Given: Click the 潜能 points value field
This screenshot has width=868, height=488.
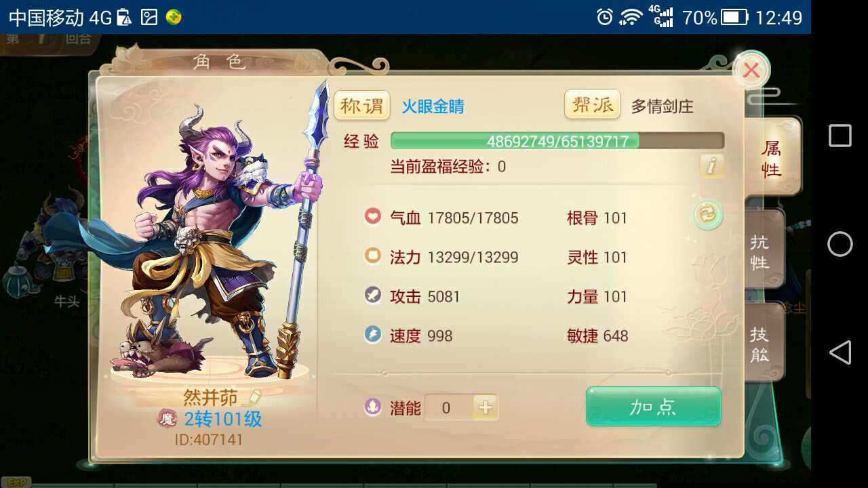Looking at the screenshot, I should pos(449,407).
